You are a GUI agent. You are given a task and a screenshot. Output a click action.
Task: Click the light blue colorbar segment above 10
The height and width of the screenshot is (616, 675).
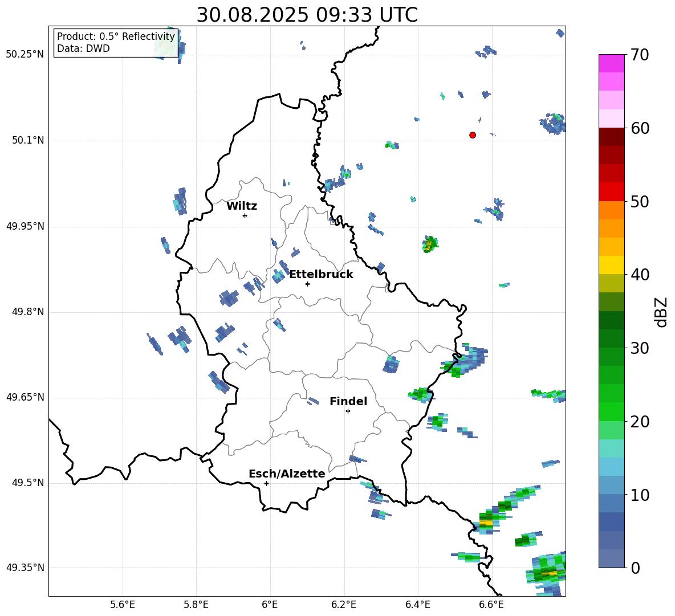611,485
